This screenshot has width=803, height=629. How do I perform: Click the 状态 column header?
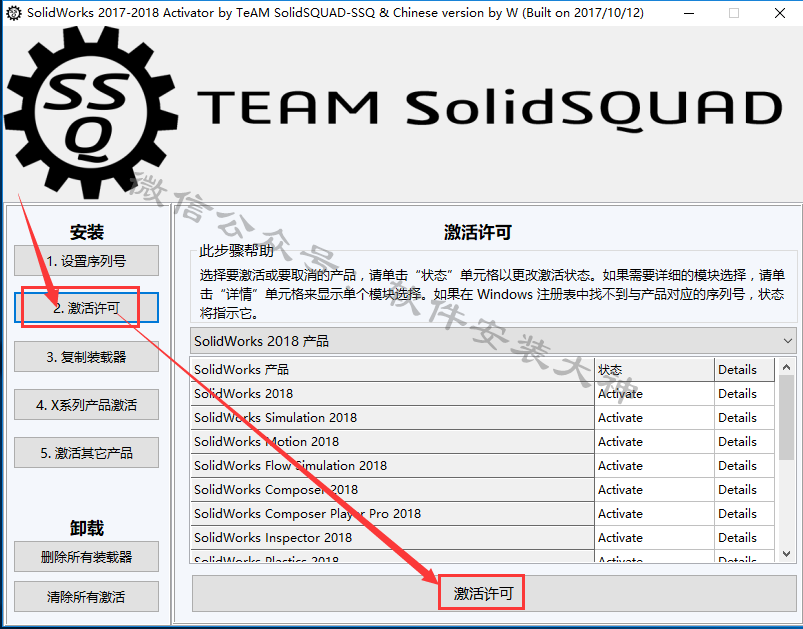(654, 370)
